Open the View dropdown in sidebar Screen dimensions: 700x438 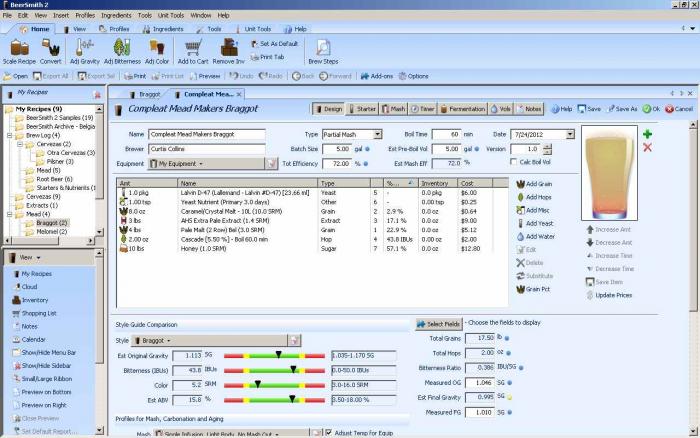tap(27, 258)
